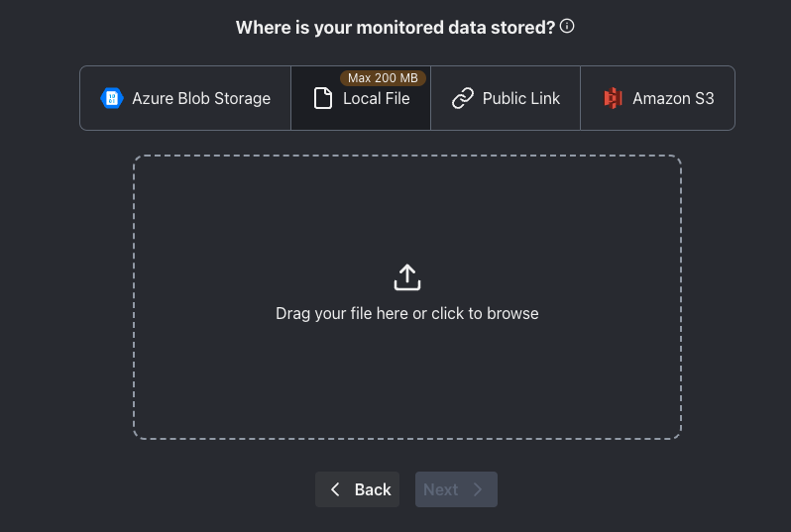Image resolution: width=791 pixels, height=532 pixels.
Task: Pick Amazon S3 as data source
Action: coord(657,98)
